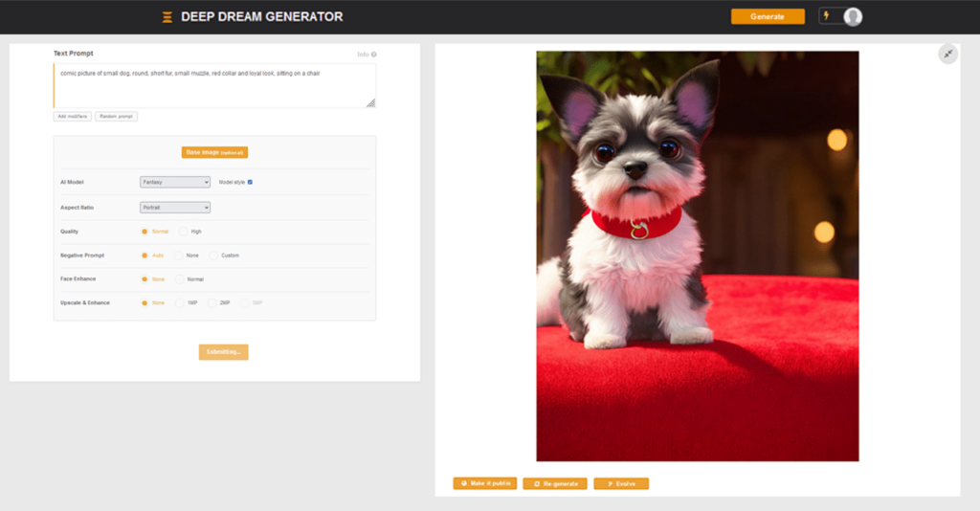The image size is (980, 511).
Task: Click the Generate button in header
Action: [x=768, y=16]
